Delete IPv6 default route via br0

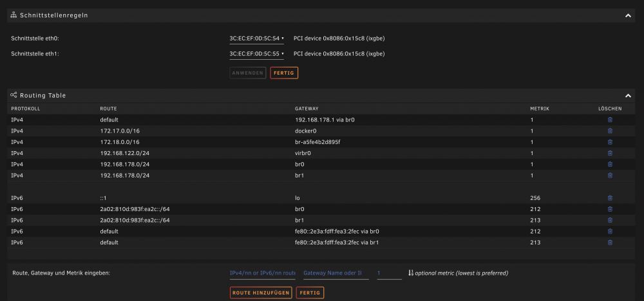pos(610,232)
